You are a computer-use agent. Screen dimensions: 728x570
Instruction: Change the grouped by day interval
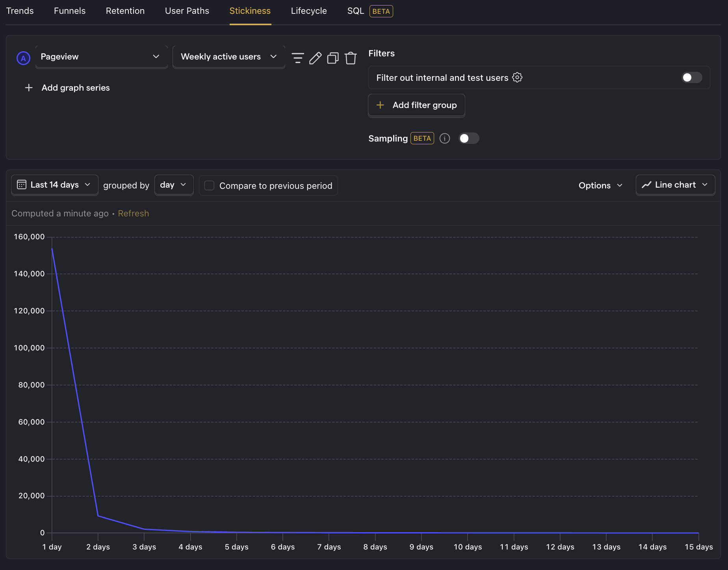174,184
